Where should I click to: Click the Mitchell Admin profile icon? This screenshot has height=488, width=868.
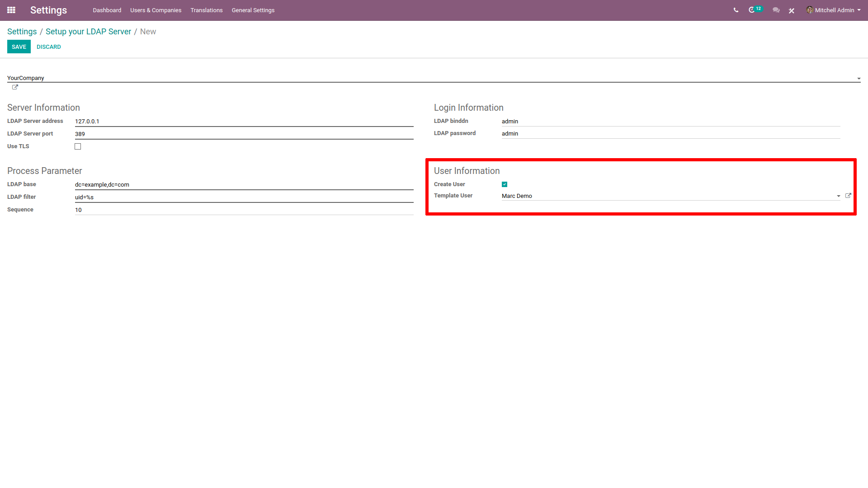[x=809, y=10]
